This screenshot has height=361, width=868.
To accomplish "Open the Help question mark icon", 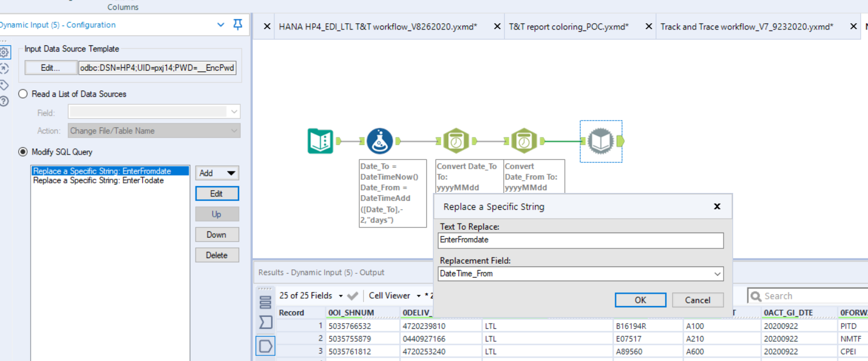I will [x=5, y=101].
